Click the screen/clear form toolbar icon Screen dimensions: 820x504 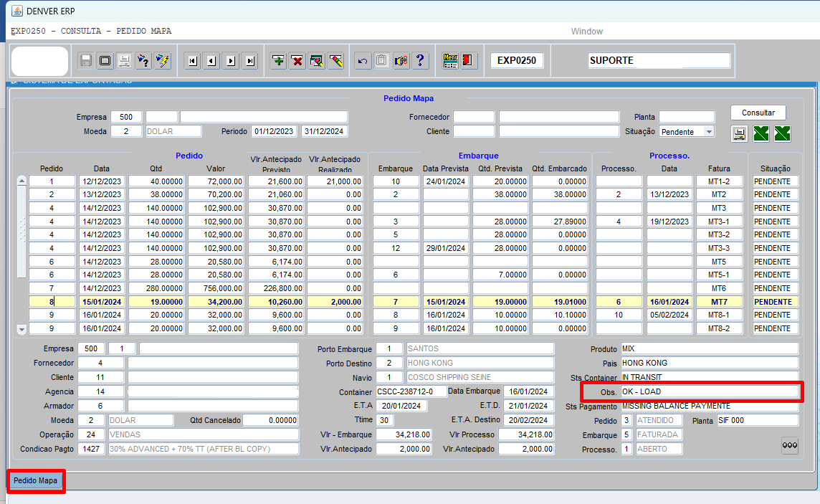pos(105,61)
